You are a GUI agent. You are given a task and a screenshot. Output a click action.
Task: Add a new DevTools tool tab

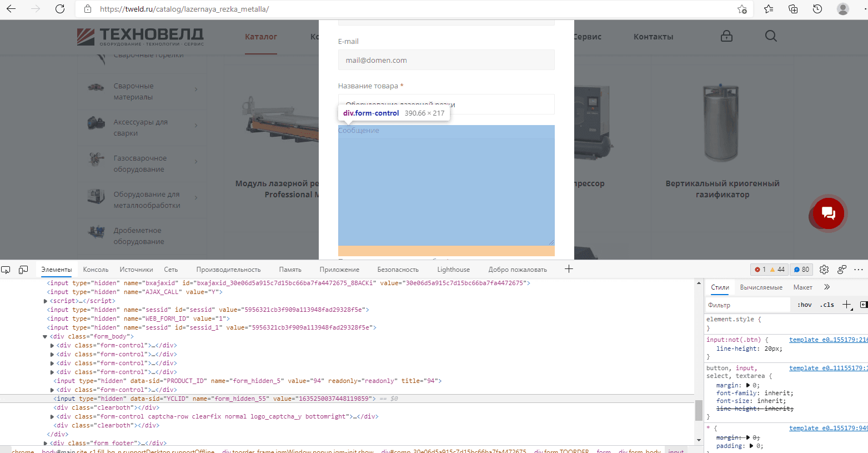[x=569, y=269]
